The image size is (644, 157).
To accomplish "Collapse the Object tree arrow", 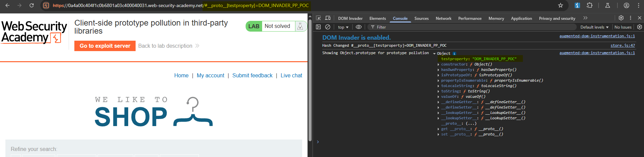I will click(x=434, y=54).
